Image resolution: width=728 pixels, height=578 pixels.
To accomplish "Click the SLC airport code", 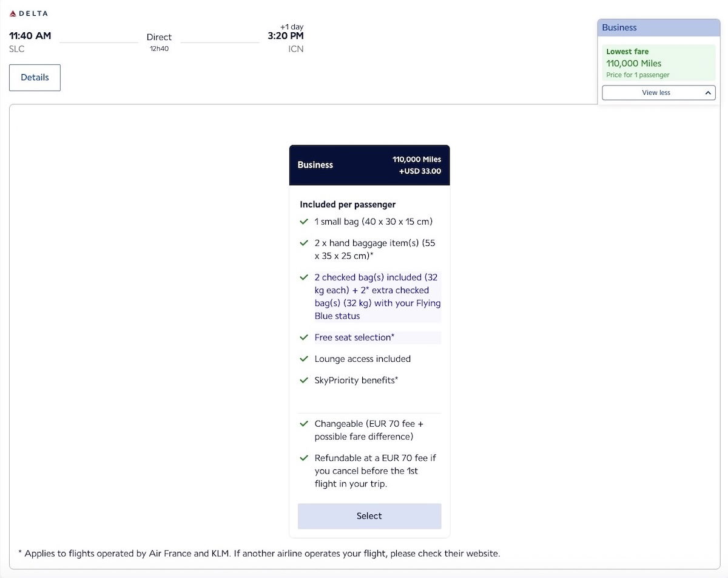I will 17,49.
